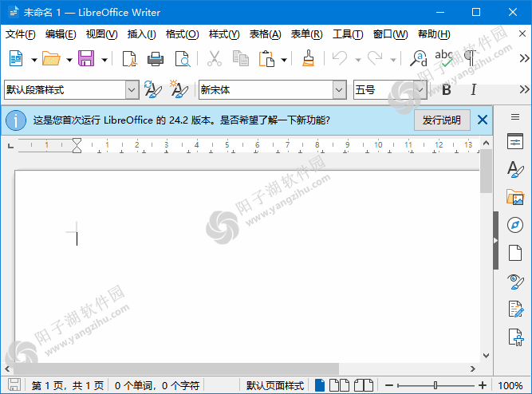Save the document with the floppy disk icon
This screenshot has width=532, height=394.
coord(86,59)
